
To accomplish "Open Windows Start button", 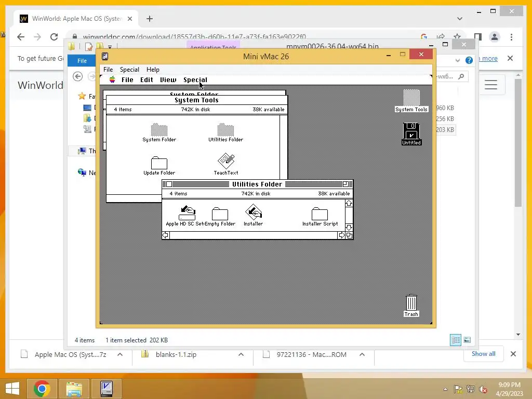I will coord(12,388).
